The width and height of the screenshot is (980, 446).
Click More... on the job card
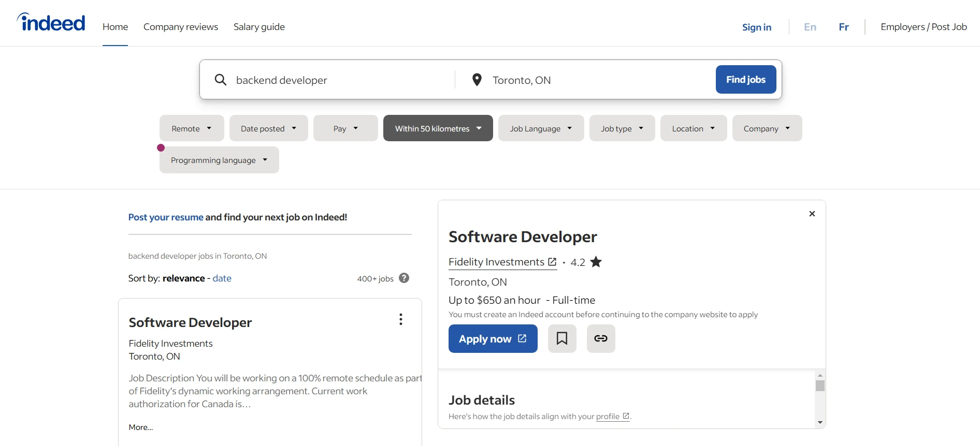click(x=141, y=427)
